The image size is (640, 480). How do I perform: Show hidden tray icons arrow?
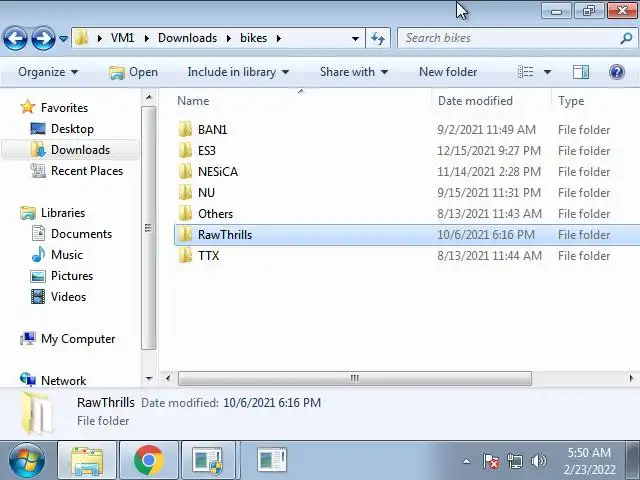click(466, 462)
